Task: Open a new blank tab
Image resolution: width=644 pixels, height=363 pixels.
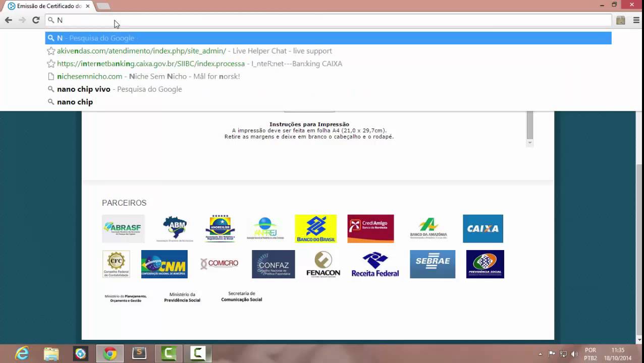Action: click(103, 6)
